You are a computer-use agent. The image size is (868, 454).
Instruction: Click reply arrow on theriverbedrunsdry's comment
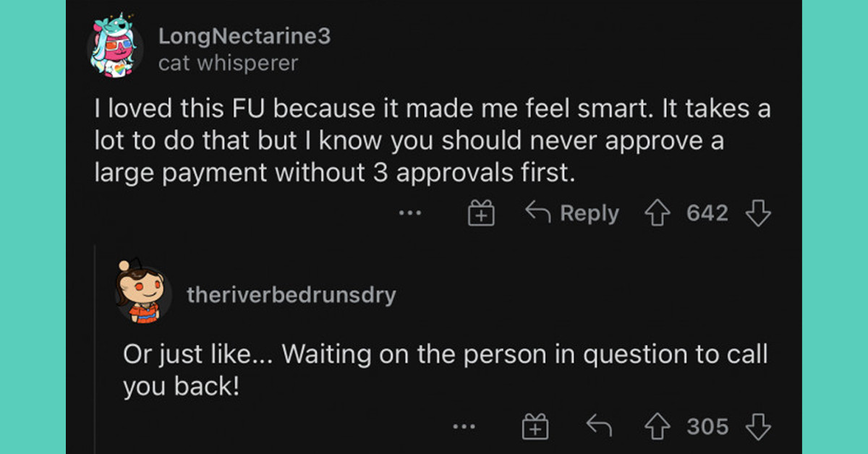(x=599, y=427)
